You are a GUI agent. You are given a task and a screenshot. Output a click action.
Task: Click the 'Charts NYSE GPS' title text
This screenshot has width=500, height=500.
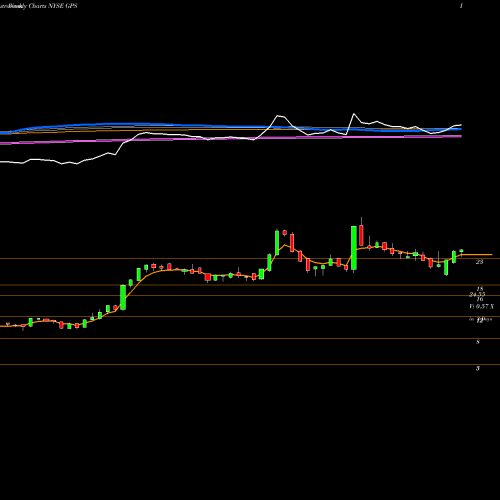click(53, 6)
